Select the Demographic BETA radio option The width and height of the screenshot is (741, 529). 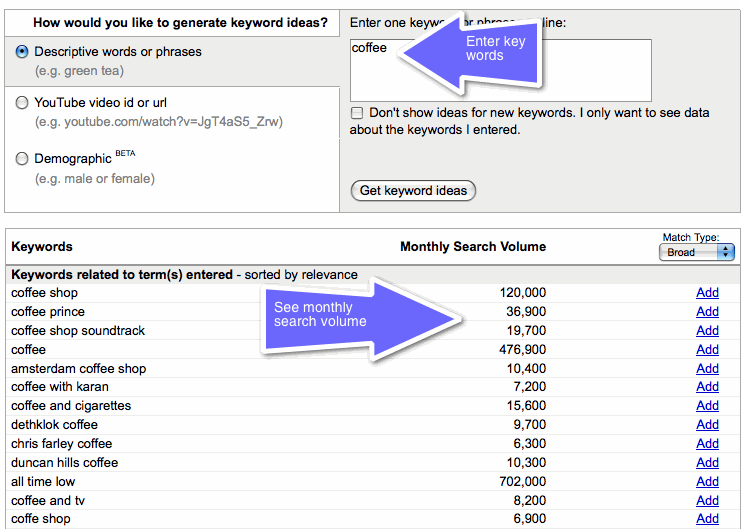pos(22,158)
